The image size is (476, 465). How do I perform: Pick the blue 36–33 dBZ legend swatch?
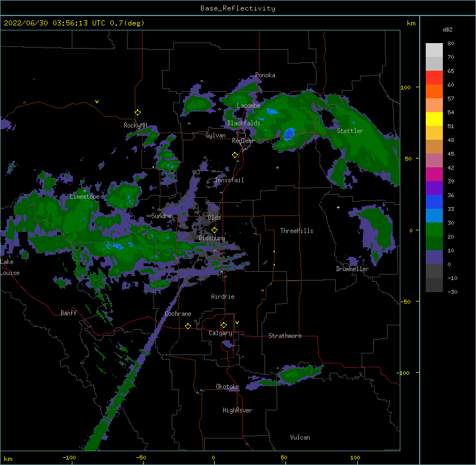[x=434, y=202]
